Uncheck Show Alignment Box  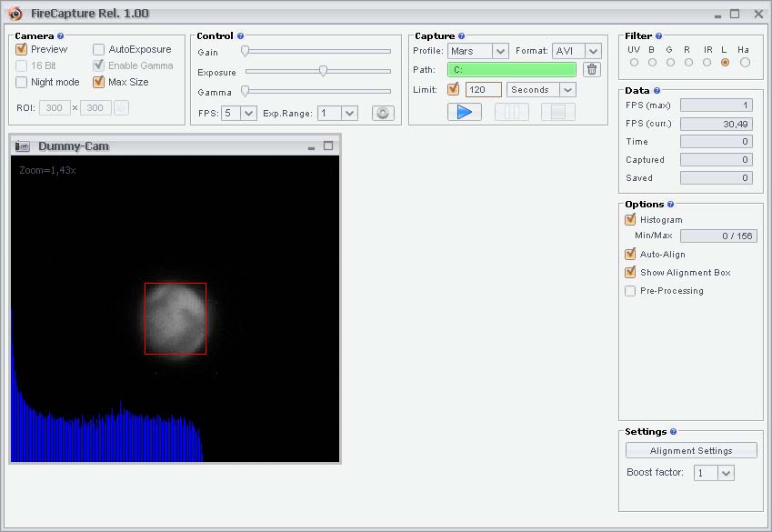[630, 273]
